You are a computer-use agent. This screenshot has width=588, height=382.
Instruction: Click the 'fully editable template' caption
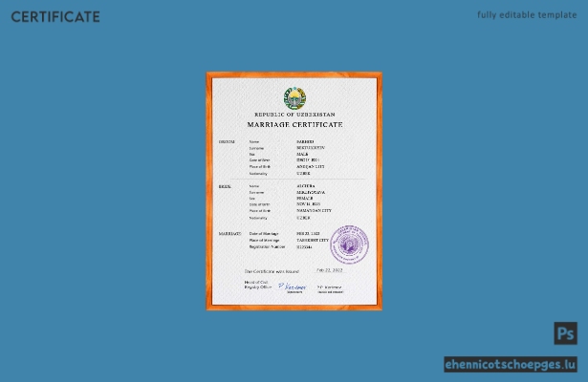527,15
